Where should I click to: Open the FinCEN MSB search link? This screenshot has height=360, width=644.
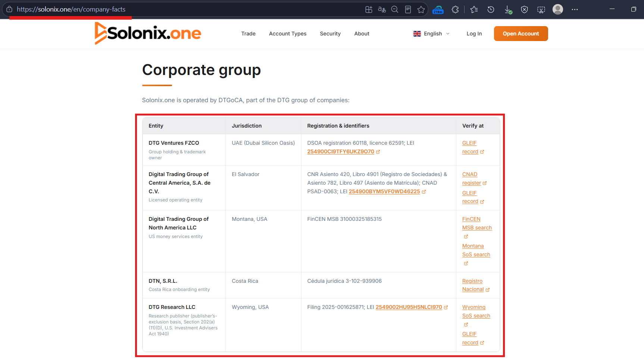click(x=477, y=223)
